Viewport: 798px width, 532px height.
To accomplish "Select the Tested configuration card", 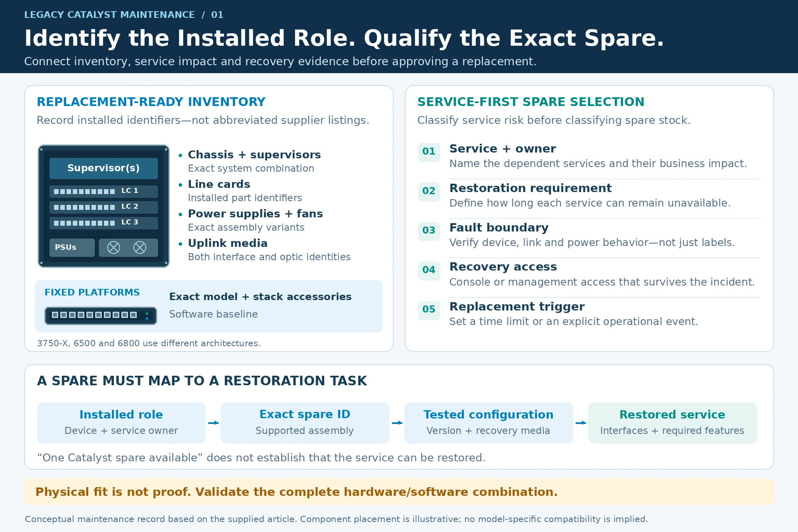I will pyautogui.click(x=489, y=423).
